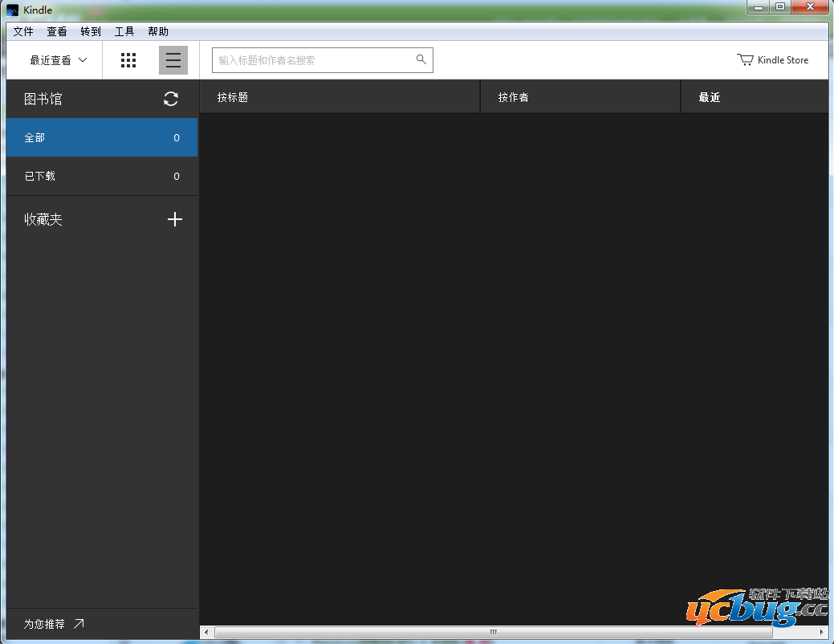834x644 pixels.
Task: Open the 工具 menu
Action: (124, 31)
